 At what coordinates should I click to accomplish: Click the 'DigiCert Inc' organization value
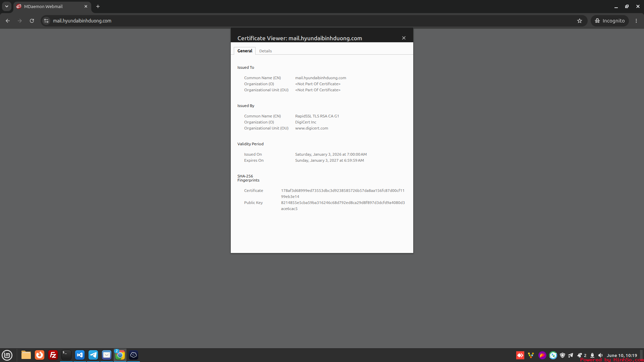coord(306,122)
